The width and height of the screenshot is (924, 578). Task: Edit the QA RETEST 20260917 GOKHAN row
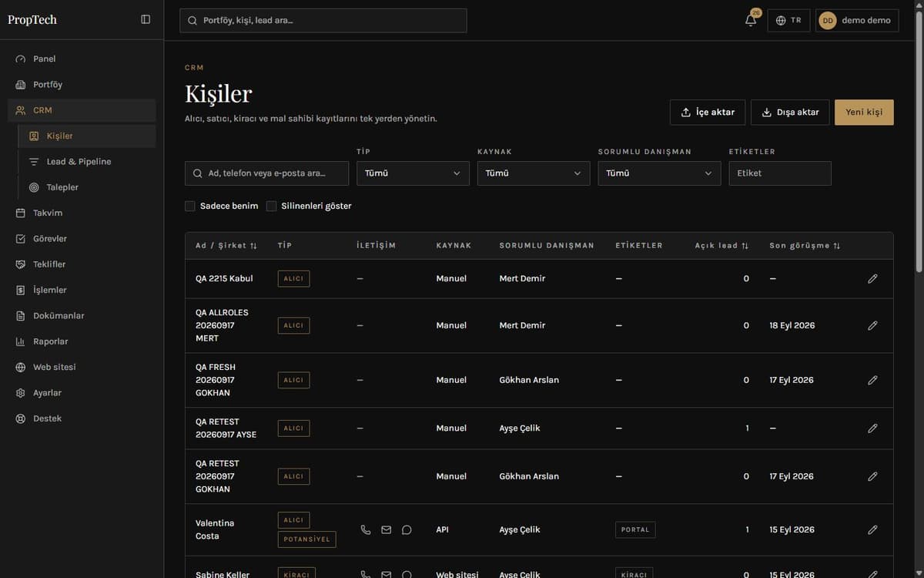click(872, 476)
